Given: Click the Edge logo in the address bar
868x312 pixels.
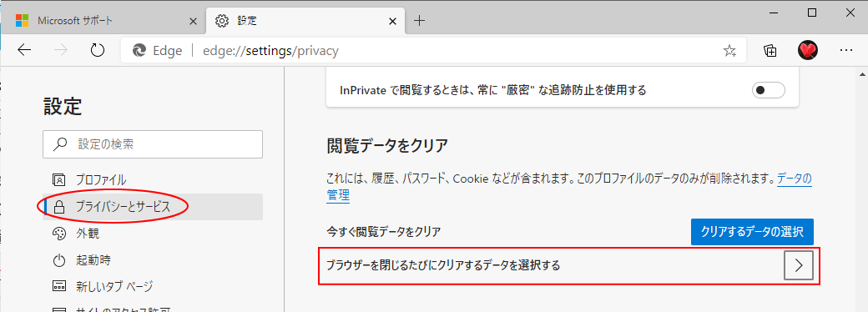Looking at the screenshot, I should point(139,51).
